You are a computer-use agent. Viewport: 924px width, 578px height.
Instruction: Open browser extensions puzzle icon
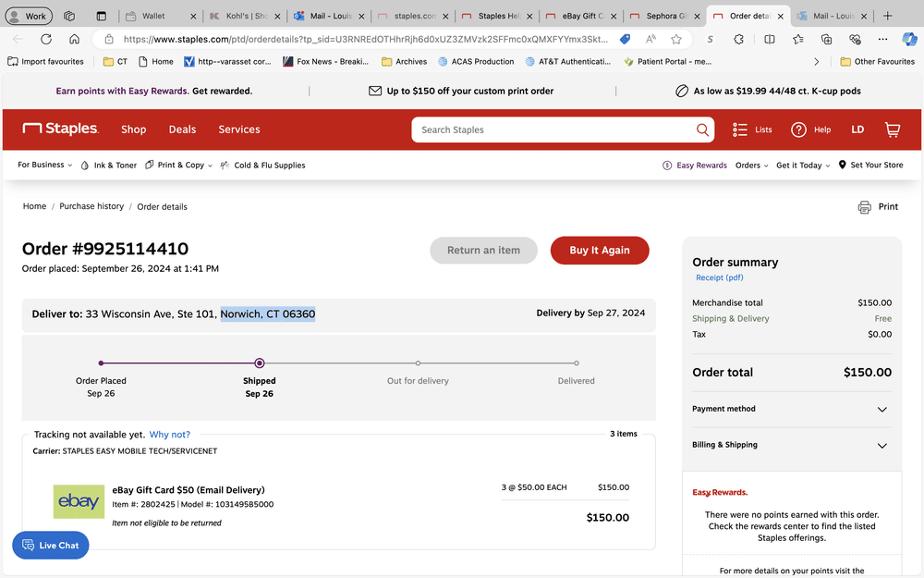point(738,40)
